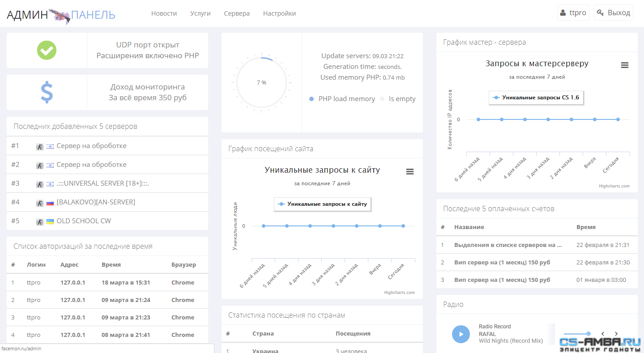The height and width of the screenshot is (353, 644).
Task: Click game icon beside OLD SCHOOL CW
Action: click(x=40, y=221)
